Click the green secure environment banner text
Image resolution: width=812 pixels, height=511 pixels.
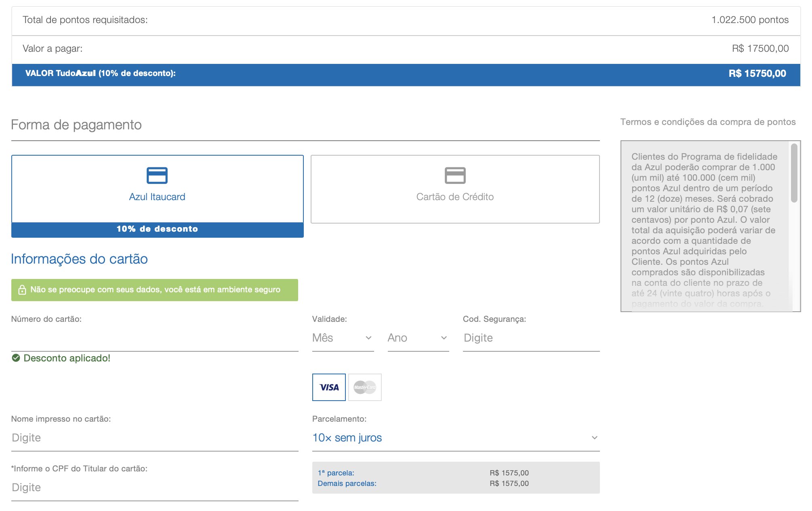(x=155, y=290)
